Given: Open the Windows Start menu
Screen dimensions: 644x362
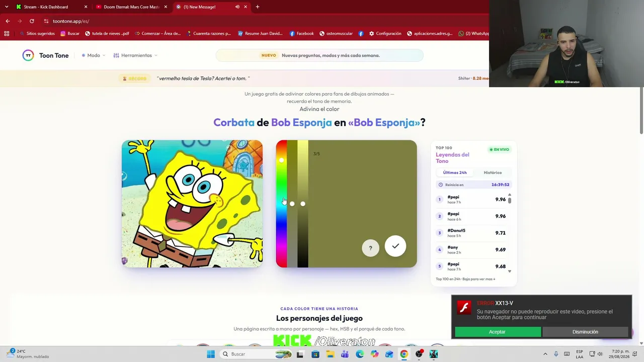Looking at the screenshot, I should pyautogui.click(x=211, y=354).
